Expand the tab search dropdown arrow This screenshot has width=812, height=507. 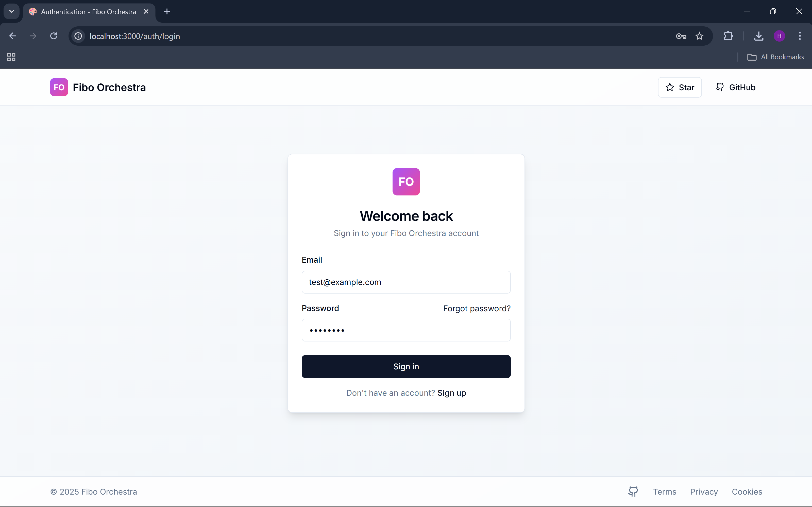click(11, 11)
